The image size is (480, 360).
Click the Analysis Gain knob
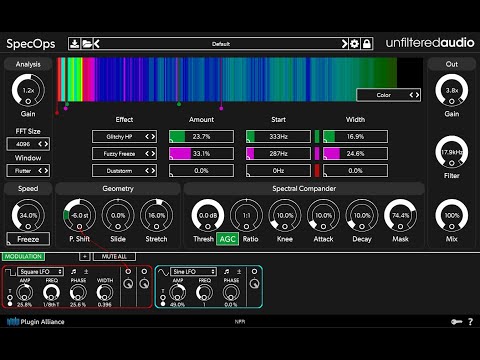click(28, 90)
